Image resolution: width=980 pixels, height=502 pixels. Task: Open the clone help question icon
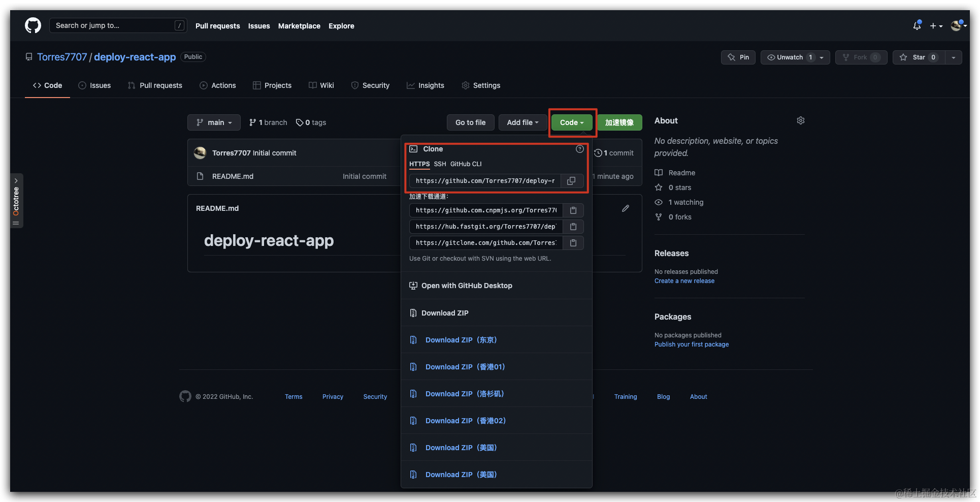(x=579, y=149)
